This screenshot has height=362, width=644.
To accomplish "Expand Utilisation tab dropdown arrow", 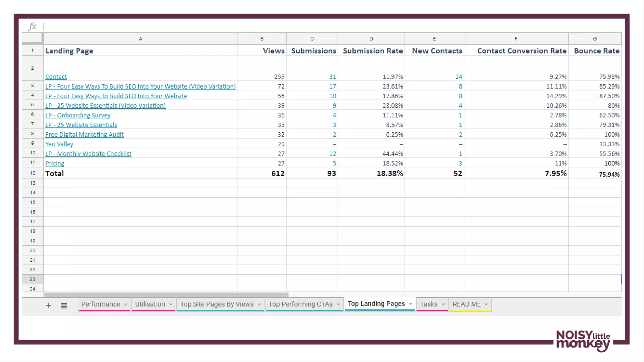I will (171, 304).
